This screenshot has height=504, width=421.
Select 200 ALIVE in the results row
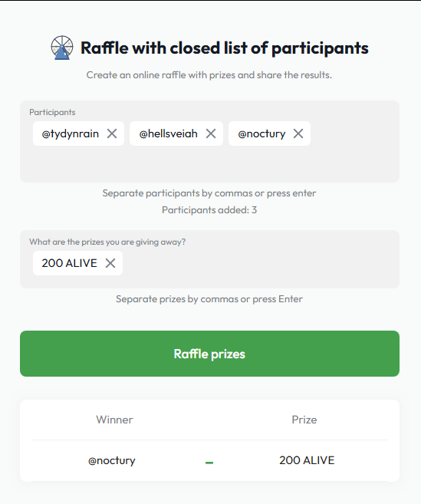click(307, 460)
